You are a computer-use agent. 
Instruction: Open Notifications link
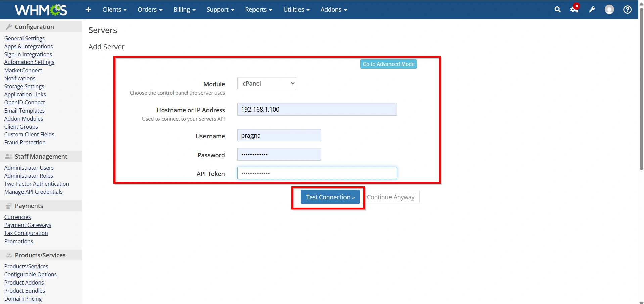coord(20,78)
